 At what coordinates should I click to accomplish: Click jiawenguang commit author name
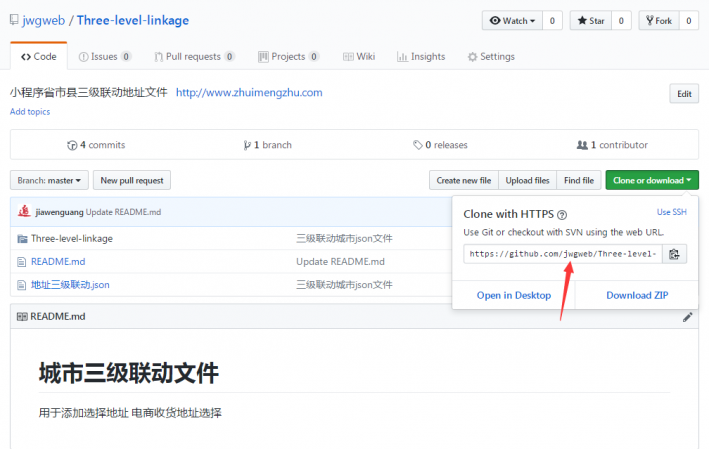(59, 212)
